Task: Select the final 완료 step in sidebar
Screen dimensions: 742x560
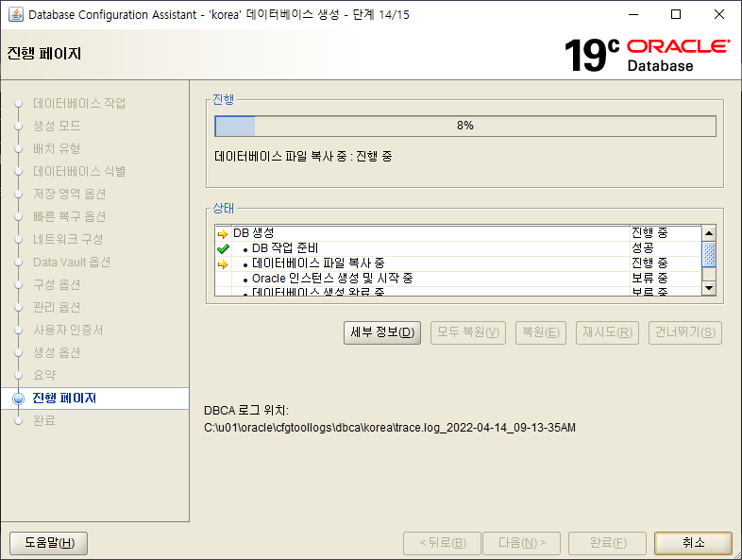Action: tap(44, 421)
